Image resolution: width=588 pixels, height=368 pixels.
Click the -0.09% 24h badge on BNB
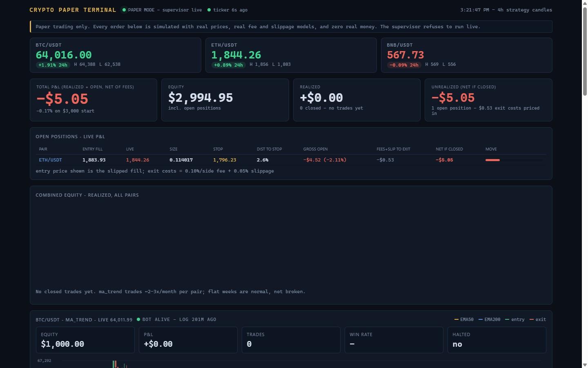tap(404, 65)
